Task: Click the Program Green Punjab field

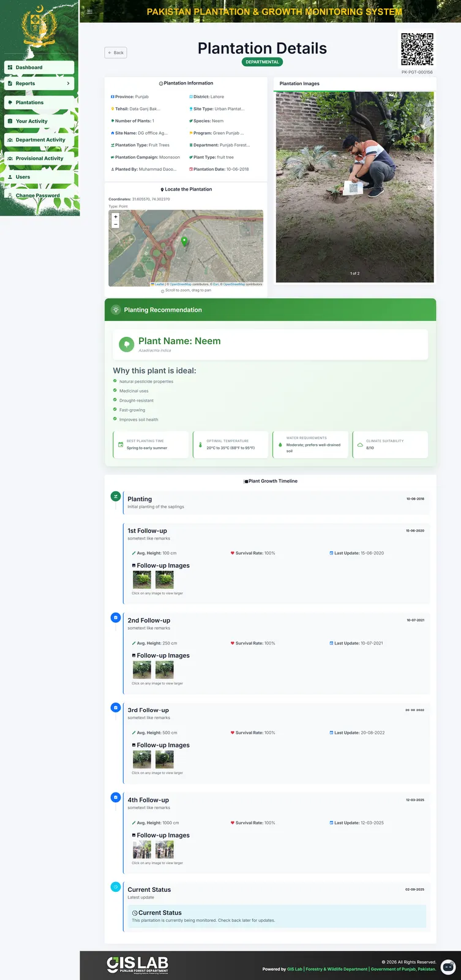Action: 217,133
